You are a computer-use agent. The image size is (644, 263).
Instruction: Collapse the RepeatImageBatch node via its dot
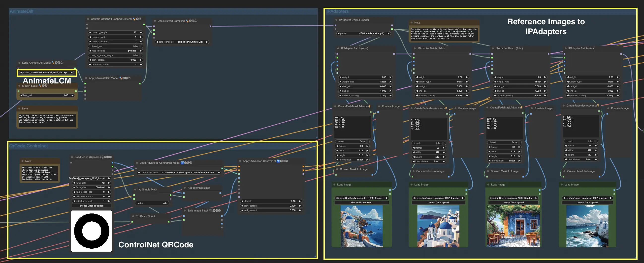pos(185,188)
